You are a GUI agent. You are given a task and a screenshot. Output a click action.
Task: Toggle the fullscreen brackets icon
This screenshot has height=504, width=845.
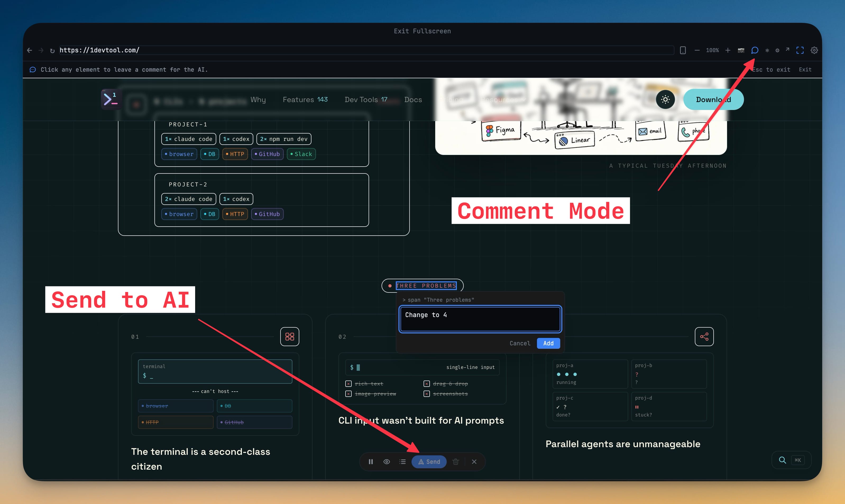[x=800, y=50]
